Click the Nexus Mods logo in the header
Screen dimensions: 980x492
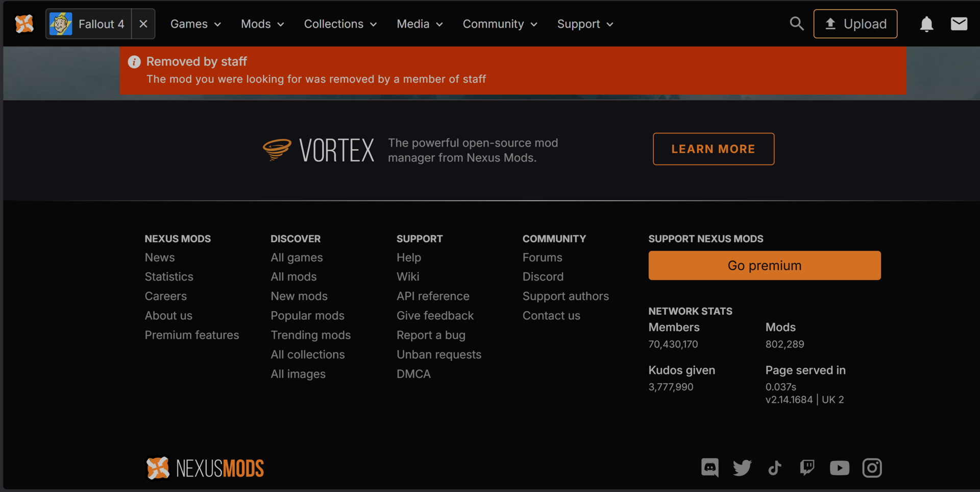coord(24,24)
